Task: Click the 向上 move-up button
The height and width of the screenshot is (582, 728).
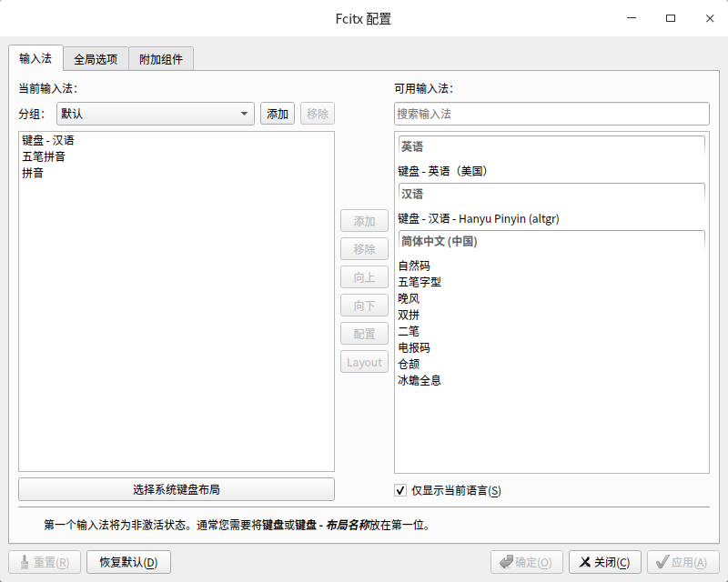Action: tap(364, 276)
